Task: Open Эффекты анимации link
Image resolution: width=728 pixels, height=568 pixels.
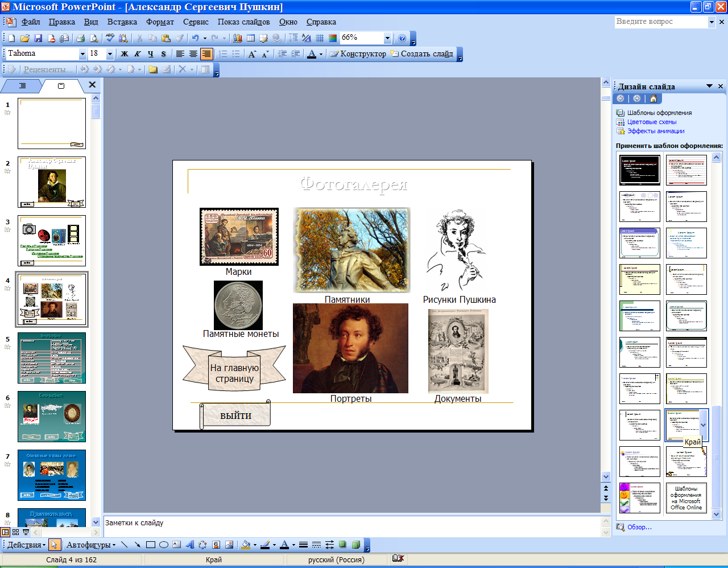Action: tap(656, 131)
